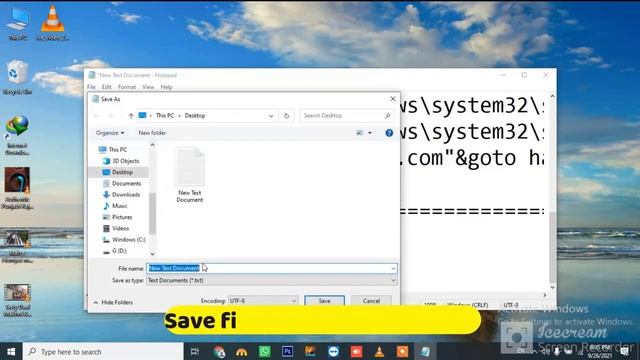Open Notepad's File menu

click(91, 87)
